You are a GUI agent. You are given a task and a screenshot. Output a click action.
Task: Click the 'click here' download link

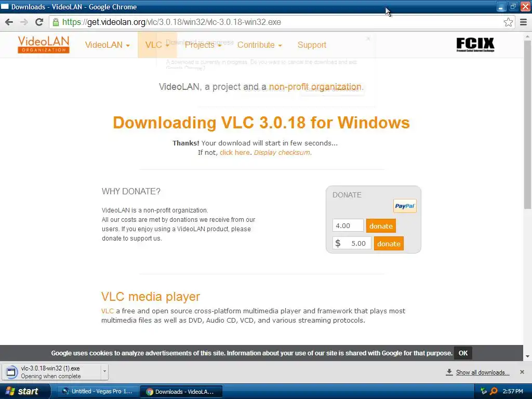234,153
